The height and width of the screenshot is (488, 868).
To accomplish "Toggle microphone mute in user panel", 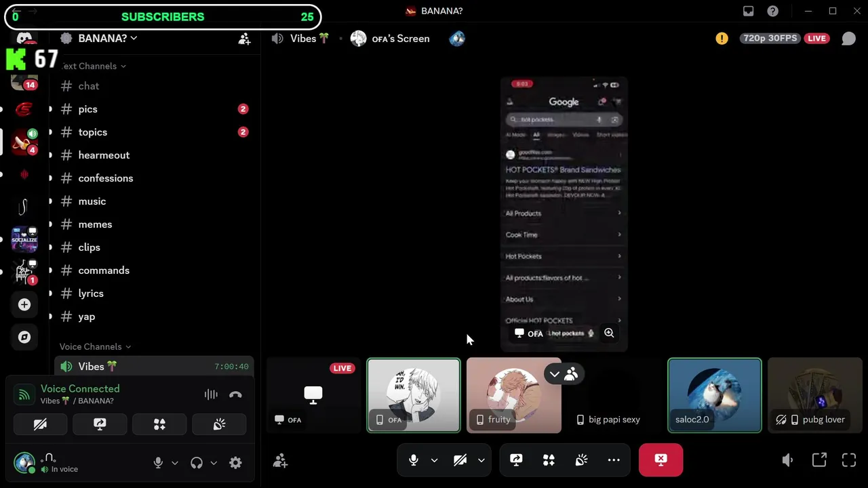I will click(158, 463).
